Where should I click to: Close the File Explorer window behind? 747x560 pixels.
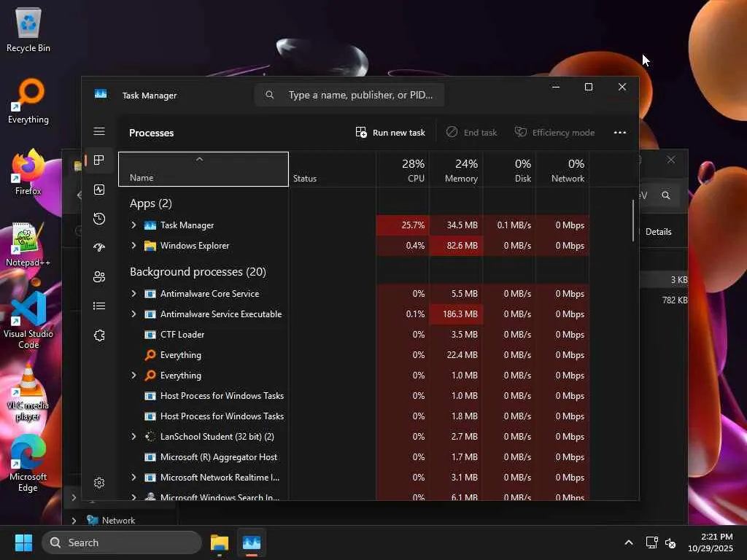(671, 160)
